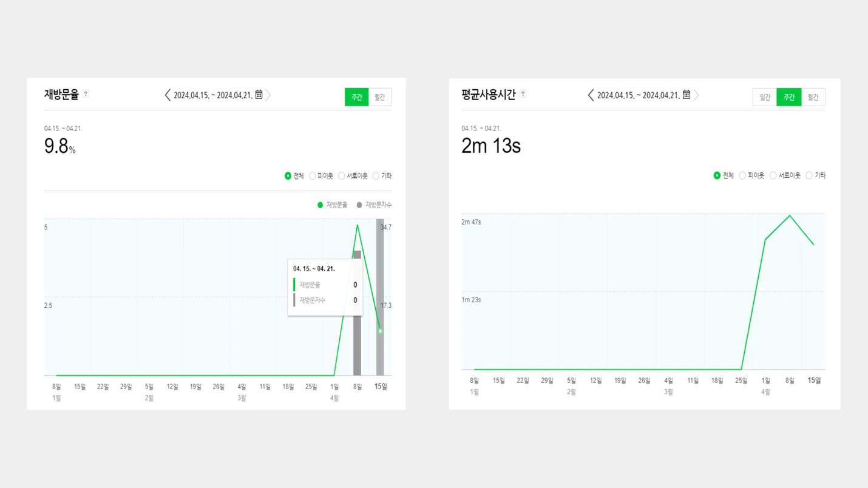Viewport: 868px width, 488px height.
Task: Click gray bar for 15일 April week
Action: [380, 297]
